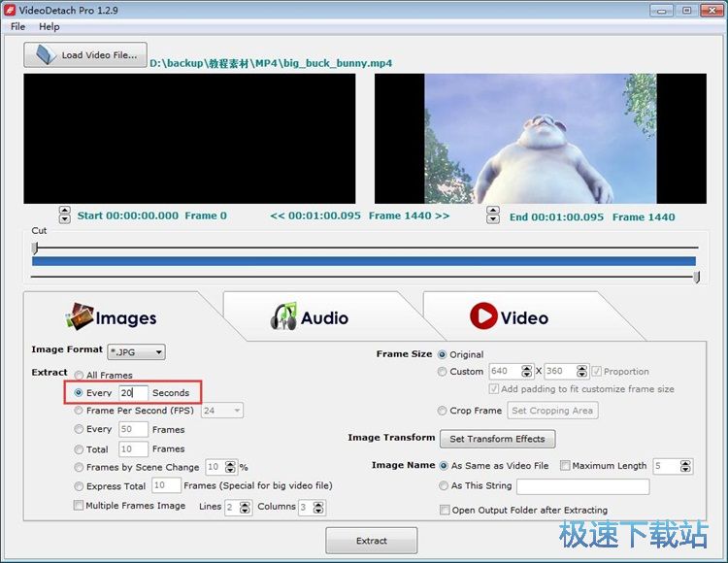Click the start frame preview pane
Image resolution: width=728 pixels, height=563 pixels.
(x=189, y=138)
